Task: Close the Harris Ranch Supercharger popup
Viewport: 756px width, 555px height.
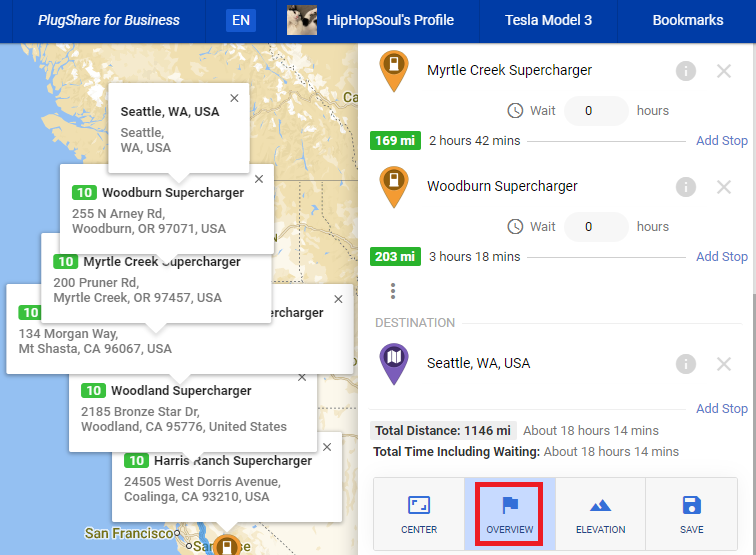Action: point(327,447)
